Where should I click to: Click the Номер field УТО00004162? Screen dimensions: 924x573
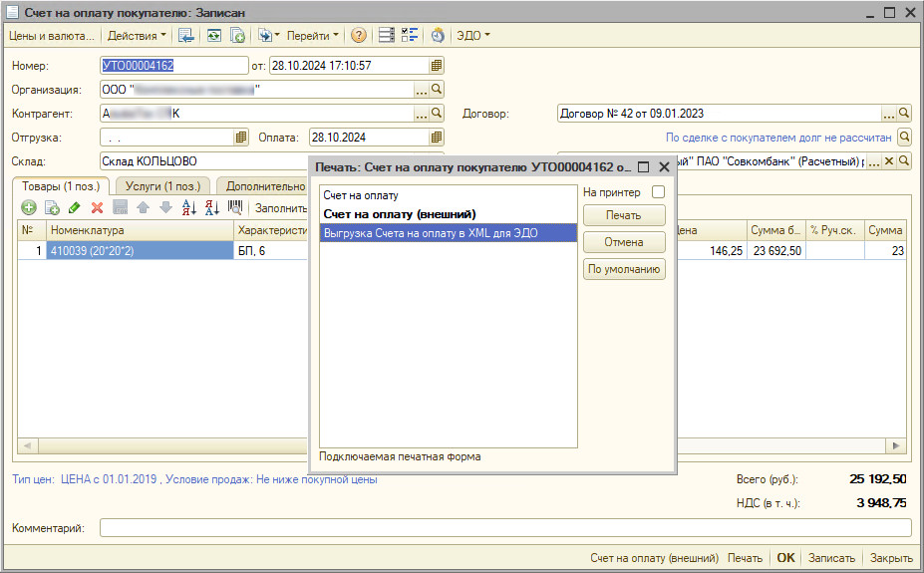tap(173, 66)
